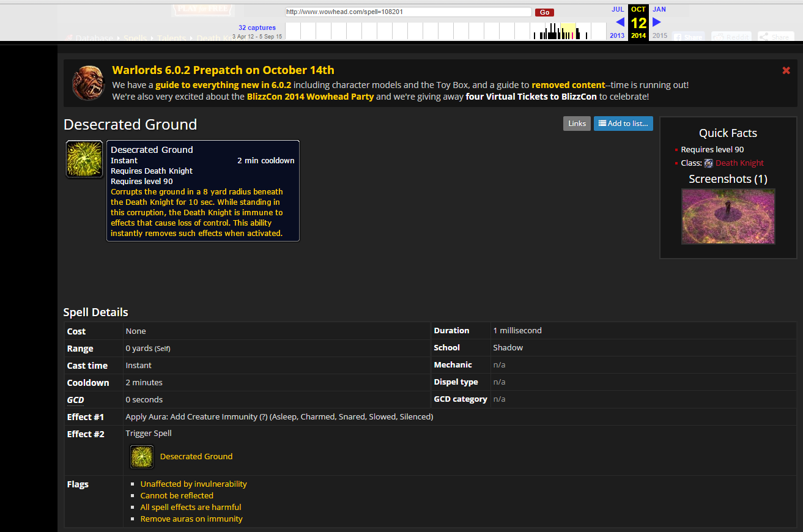Click the Cost value 'None'
The width and height of the screenshot is (803, 532).
click(136, 331)
